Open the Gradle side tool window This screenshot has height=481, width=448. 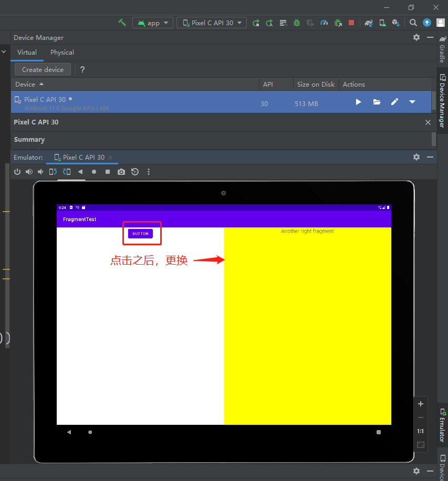coord(442,49)
